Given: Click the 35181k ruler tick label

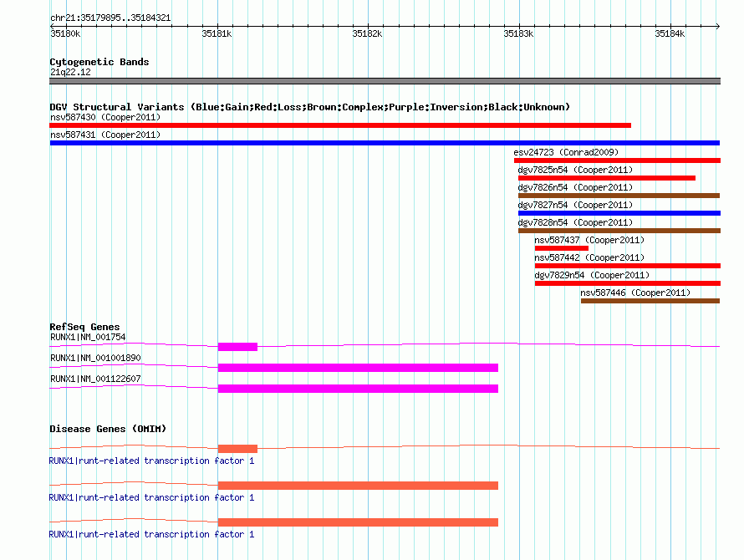Looking at the screenshot, I should click(x=217, y=33).
